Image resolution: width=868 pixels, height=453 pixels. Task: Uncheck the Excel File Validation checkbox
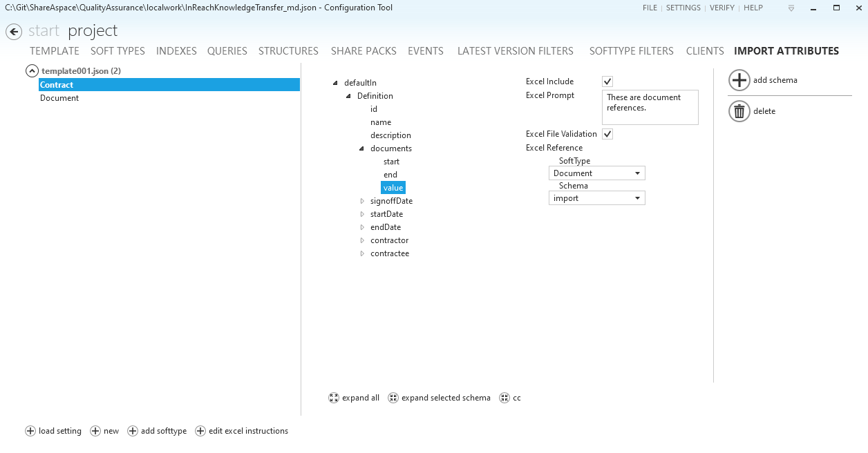(x=607, y=133)
